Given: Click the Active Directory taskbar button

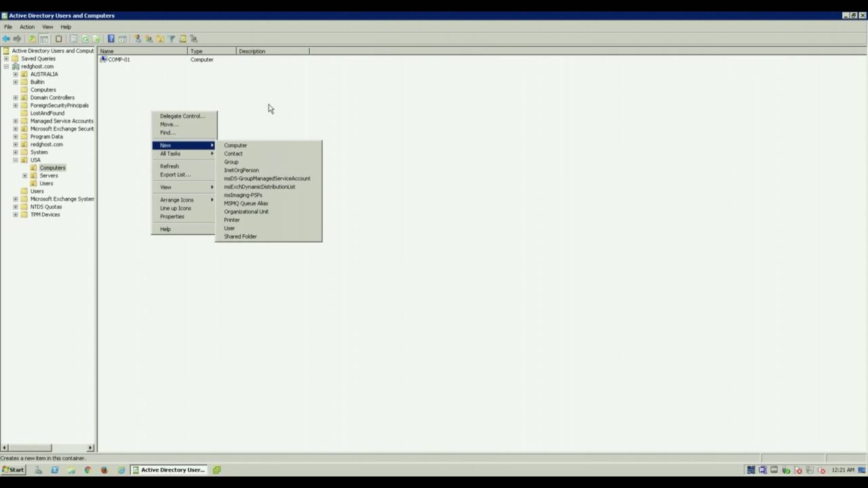Looking at the screenshot, I should pyautogui.click(x=169, y=470).
